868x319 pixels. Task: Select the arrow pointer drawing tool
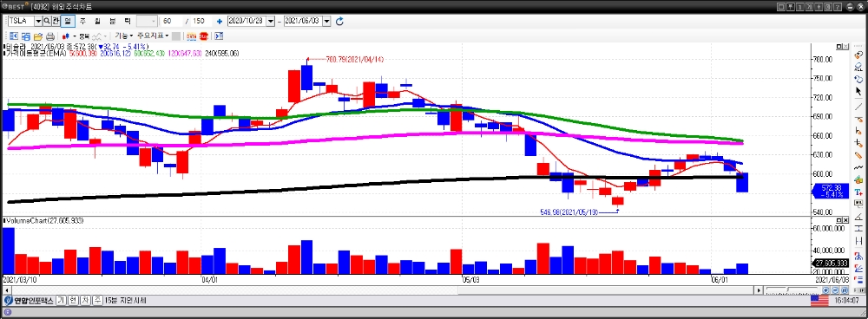858,91
